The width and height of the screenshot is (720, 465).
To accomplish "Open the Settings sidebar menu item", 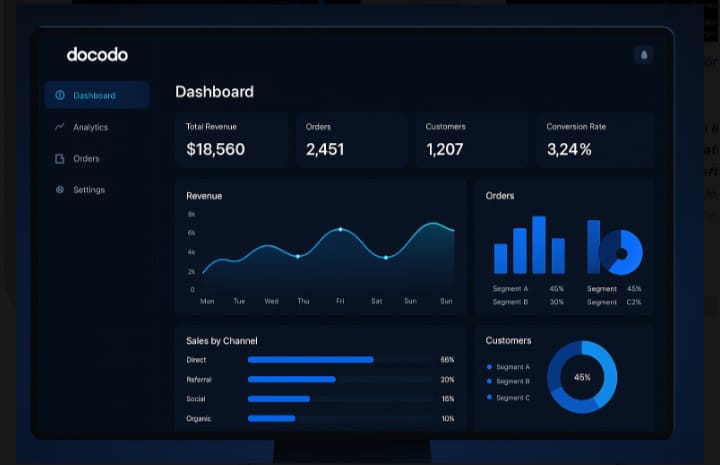I will point(88,190).
